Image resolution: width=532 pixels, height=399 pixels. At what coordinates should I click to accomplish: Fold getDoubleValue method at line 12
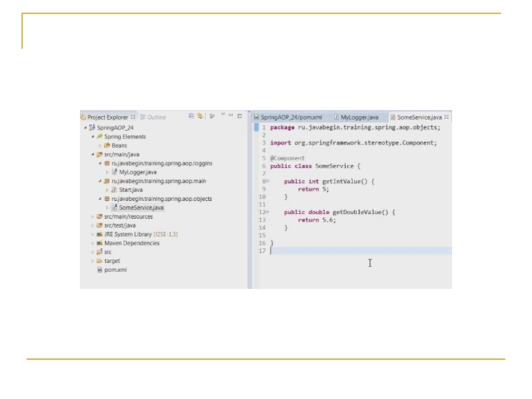(267, 212)
